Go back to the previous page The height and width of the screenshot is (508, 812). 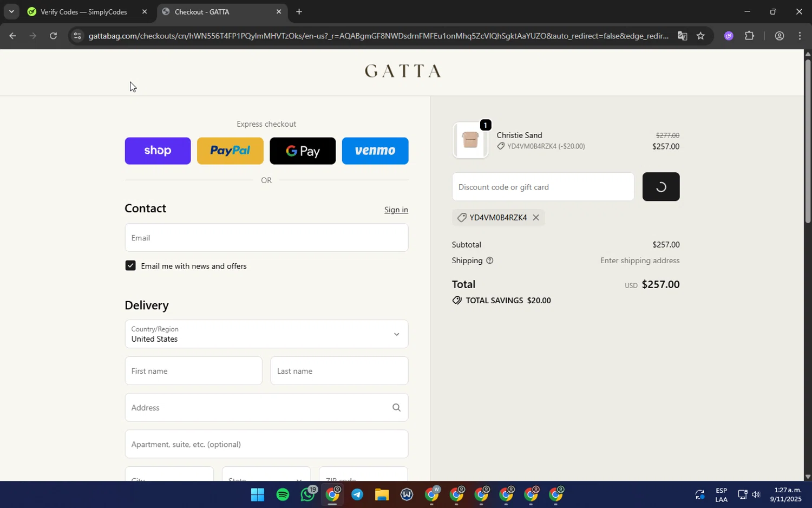click(x=12, y=36)
